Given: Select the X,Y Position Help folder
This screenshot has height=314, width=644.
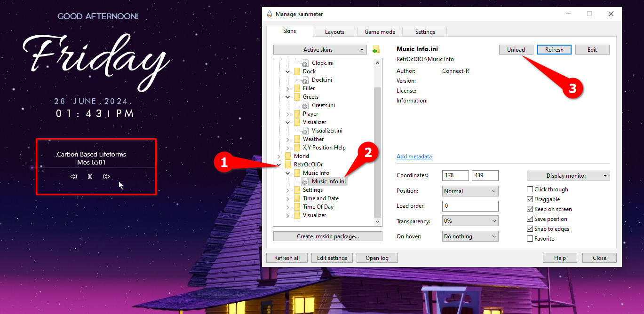Looking at the screenshot, I should point(324,147).
